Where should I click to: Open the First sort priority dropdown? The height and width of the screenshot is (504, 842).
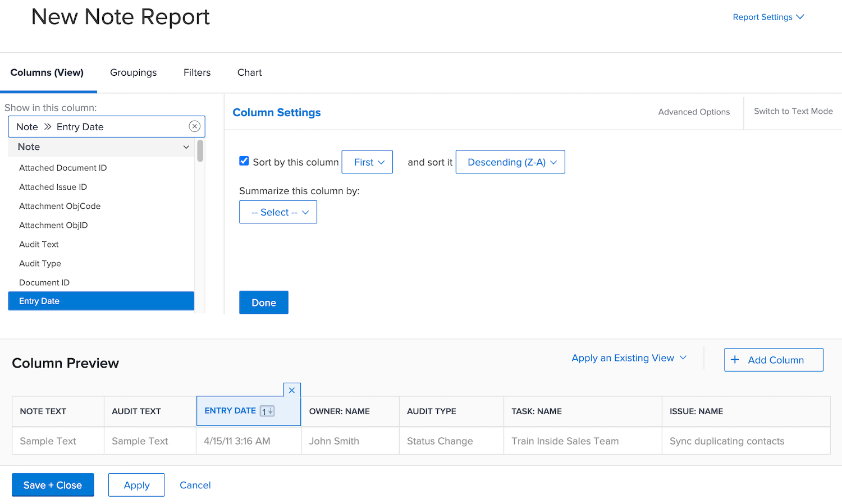[x=367, y=162]
